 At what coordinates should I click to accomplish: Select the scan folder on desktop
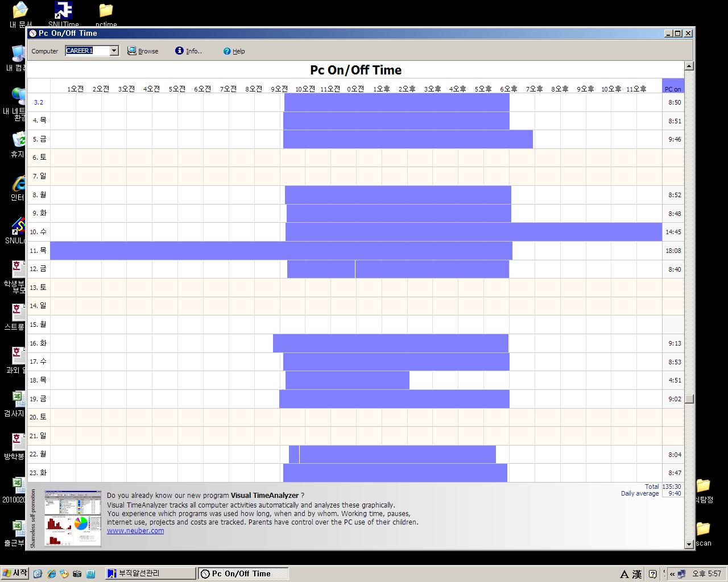pos(703,529)
